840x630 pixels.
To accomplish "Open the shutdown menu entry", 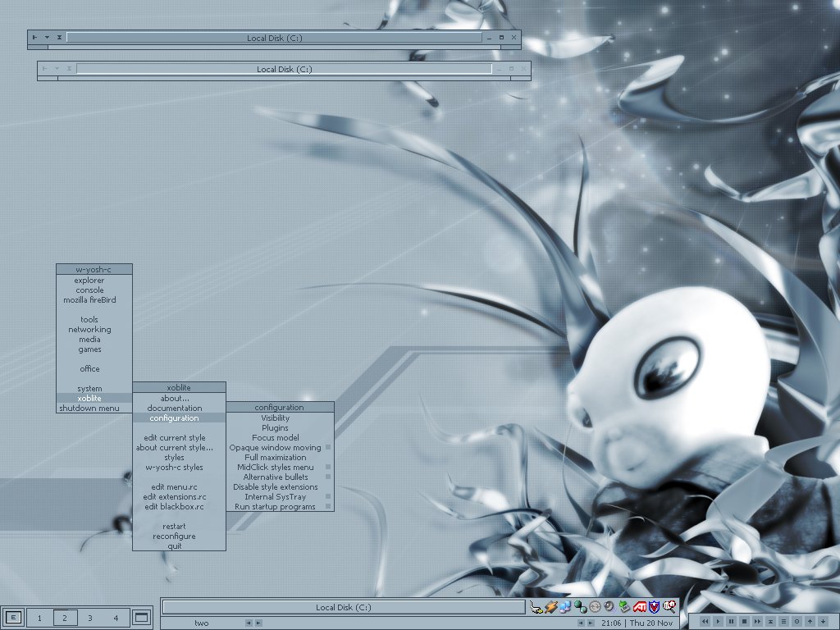I will [x=94, y=409].
